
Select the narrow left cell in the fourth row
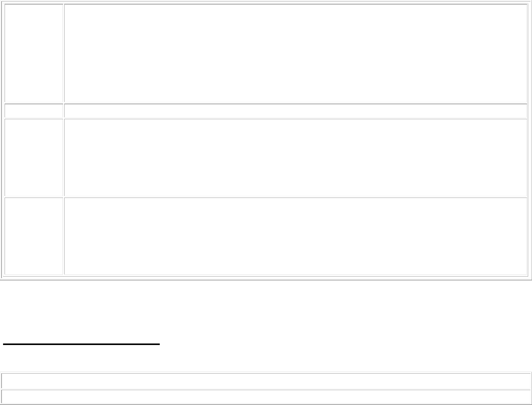pos(33,236)
